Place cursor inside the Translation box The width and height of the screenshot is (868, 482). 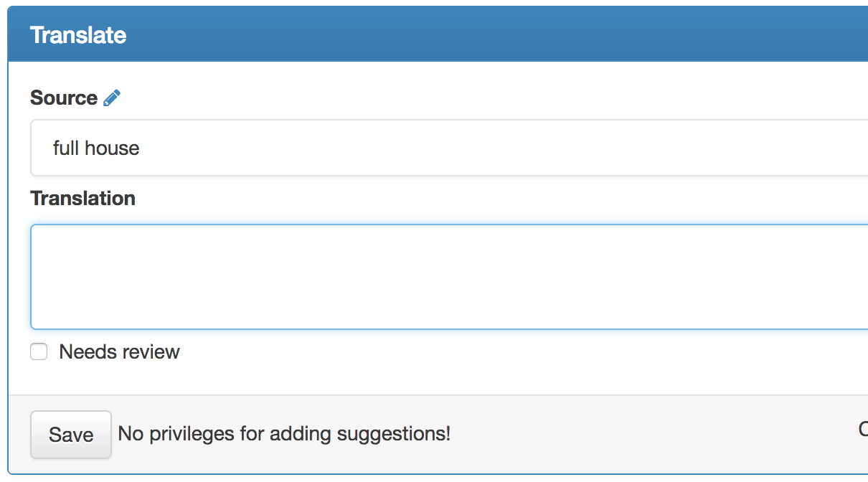(448, 277)
